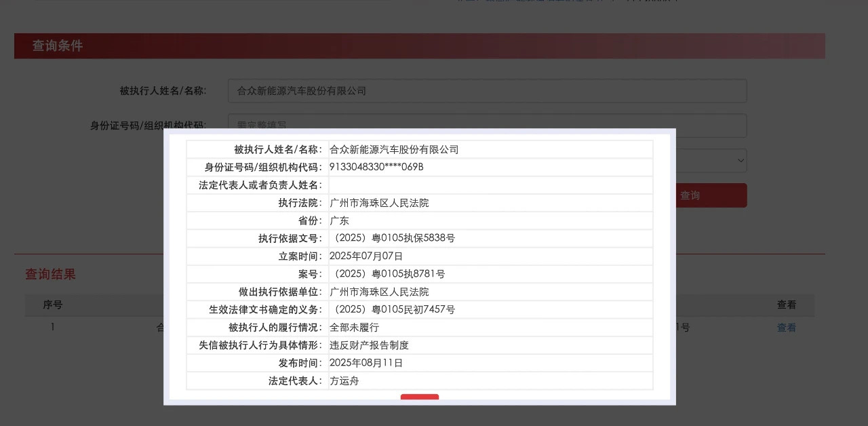
Task: Select case number （2025）粤0105执8781号
Action: [x=387, y=274]
